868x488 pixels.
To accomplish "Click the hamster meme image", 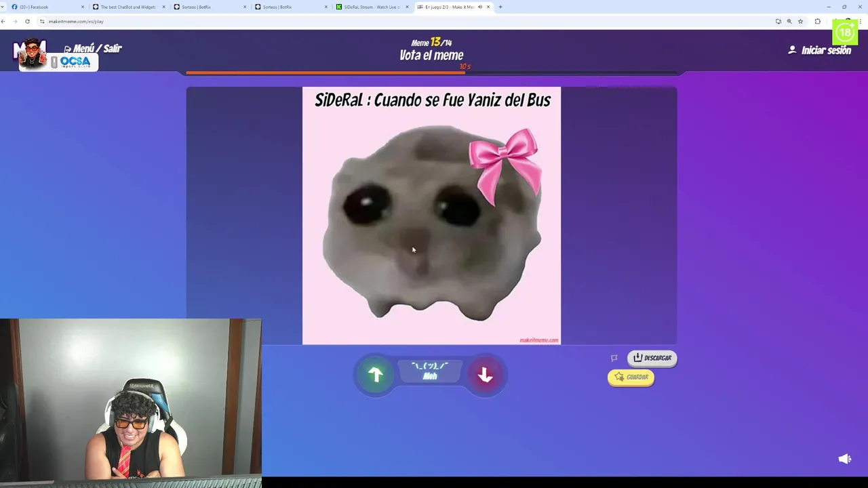I will point(431,216).
